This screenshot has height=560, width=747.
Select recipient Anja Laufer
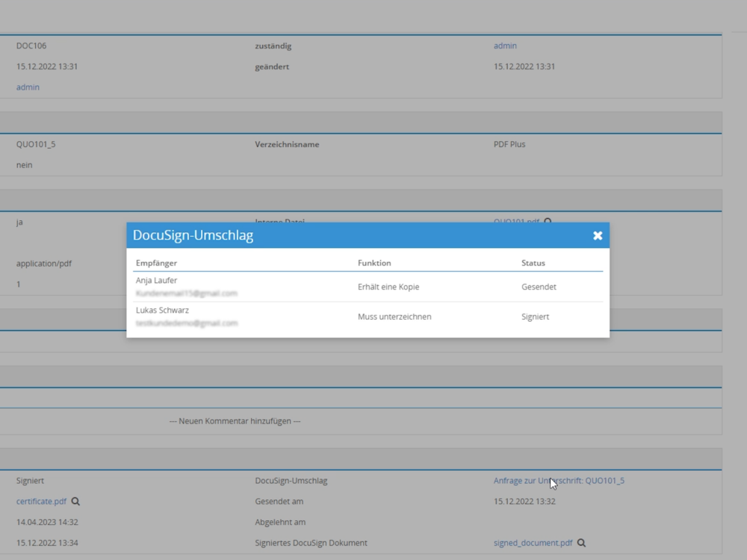[157, 281]
